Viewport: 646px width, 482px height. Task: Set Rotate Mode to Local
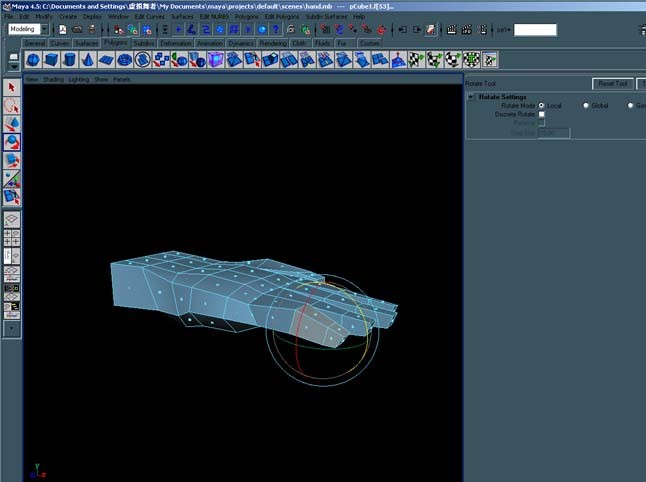tap(541, 105)
